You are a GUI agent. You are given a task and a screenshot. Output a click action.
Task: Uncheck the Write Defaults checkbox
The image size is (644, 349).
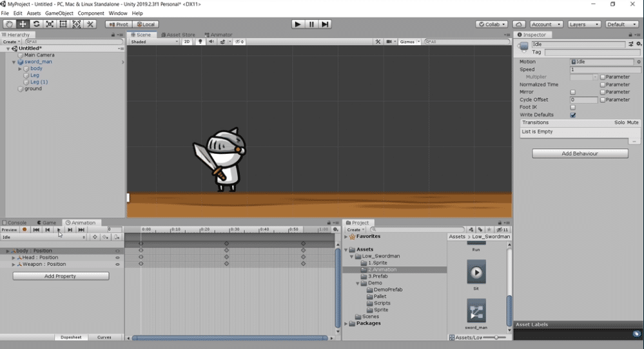(573, 115)
